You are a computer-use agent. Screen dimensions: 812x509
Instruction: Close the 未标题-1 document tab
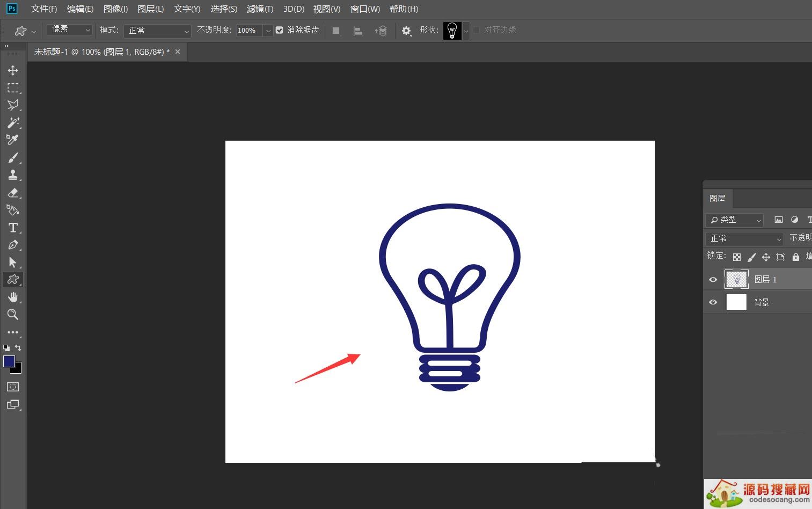[x=178, y=52]
